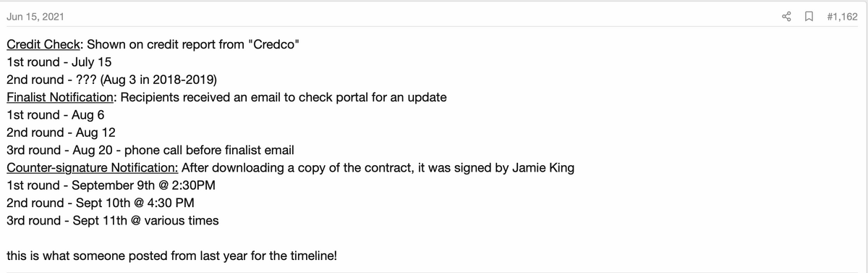Select the underlined Credit Check heading

click(x=45, y=44)
